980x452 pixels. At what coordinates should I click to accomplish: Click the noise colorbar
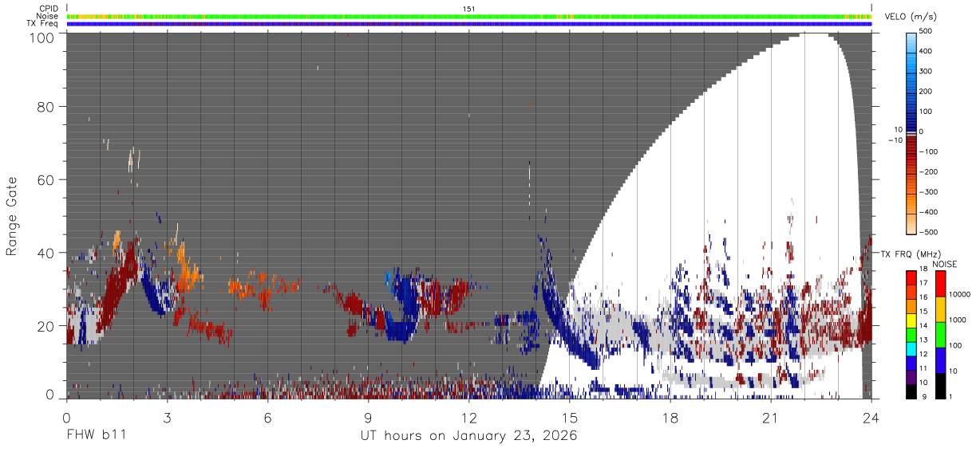coord(939,335)
